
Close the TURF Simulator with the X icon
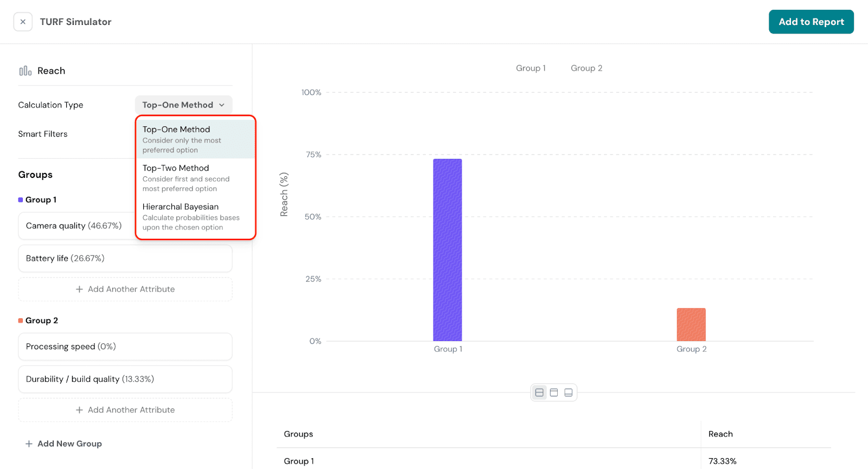(x=23, y=22)
